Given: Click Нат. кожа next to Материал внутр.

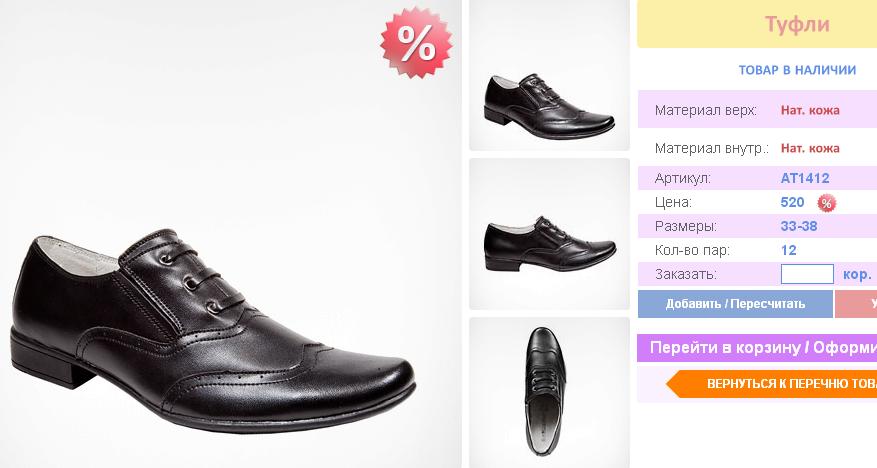Looking at the screenshot, I should click(x=810, y=148).
